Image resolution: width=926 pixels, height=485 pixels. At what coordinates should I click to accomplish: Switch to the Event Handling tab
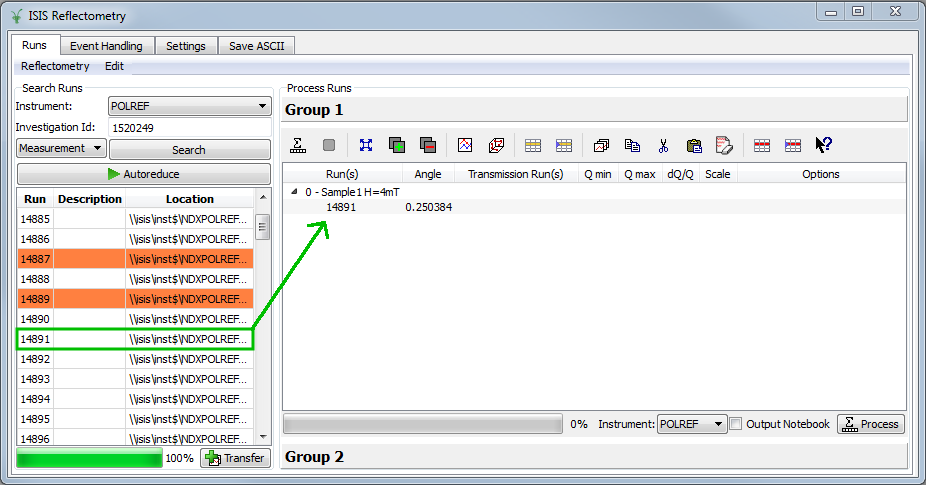point(106,46)
